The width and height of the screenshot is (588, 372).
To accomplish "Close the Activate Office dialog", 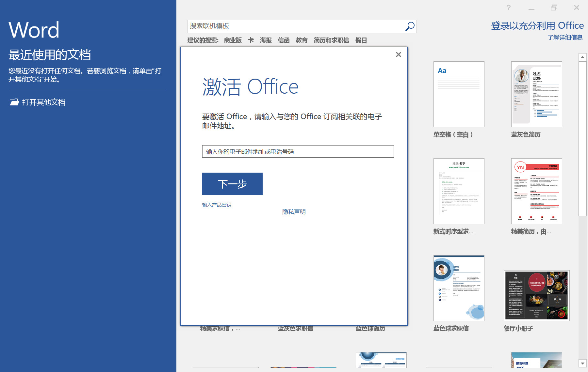I will [398, 54].
